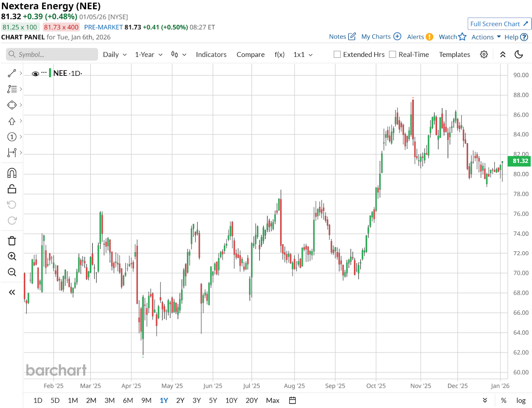Open the Help link

coord(516,37)
